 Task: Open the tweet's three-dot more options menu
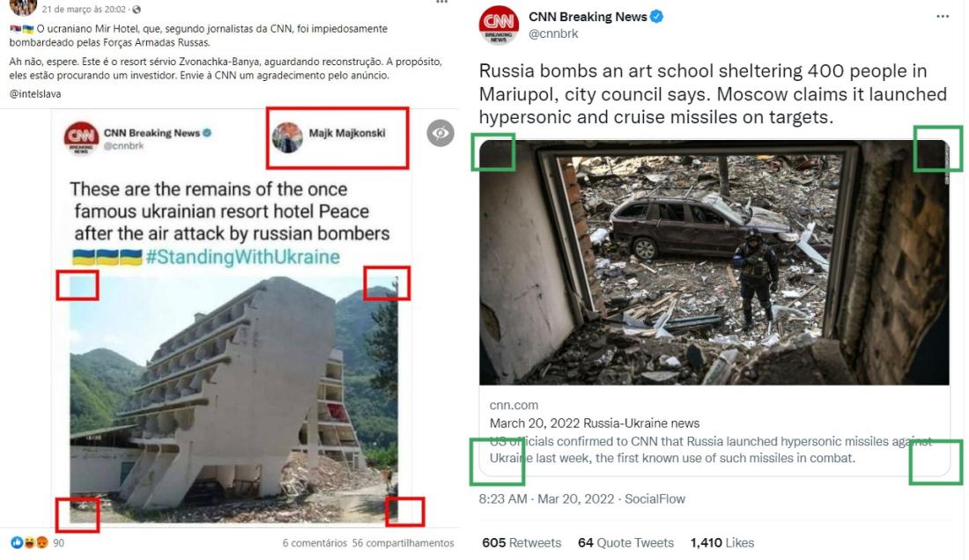pos(943,17)
